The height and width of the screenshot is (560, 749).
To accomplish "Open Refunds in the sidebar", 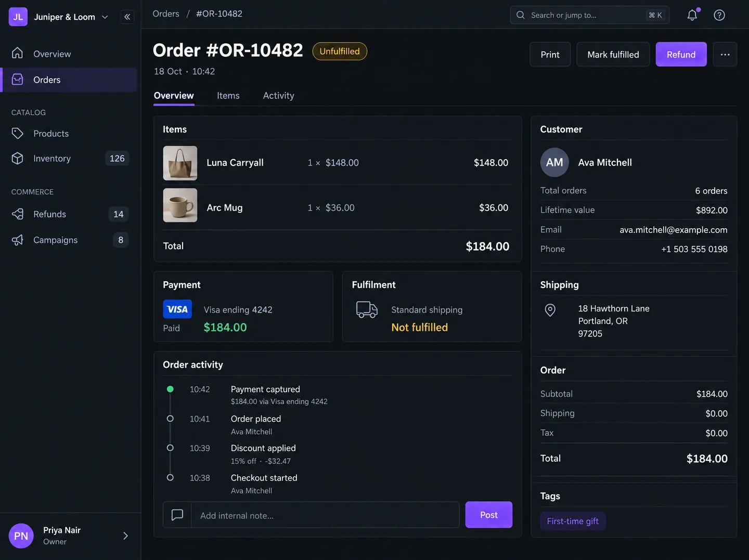I will [70, 214].
